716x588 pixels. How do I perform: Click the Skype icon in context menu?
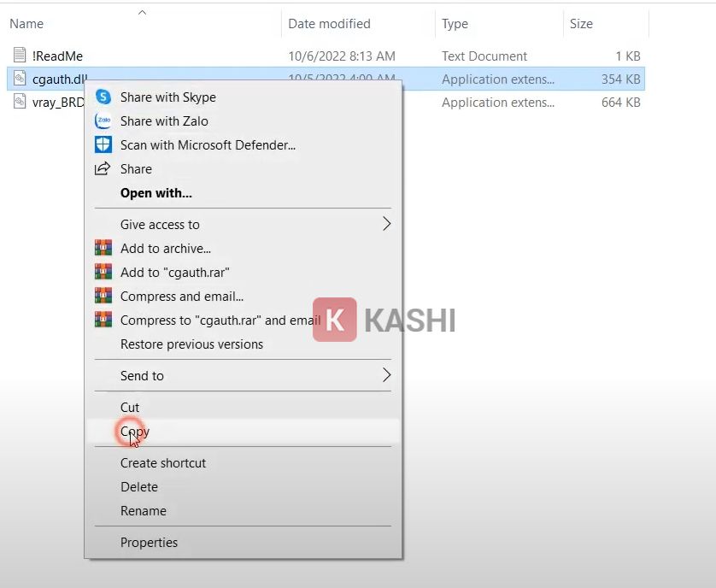103,97
